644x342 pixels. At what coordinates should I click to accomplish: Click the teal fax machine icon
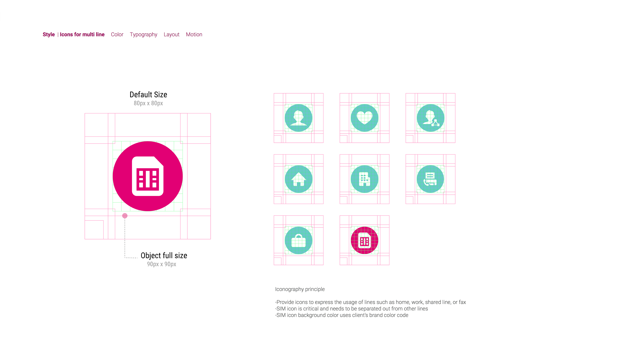point(430,179)
